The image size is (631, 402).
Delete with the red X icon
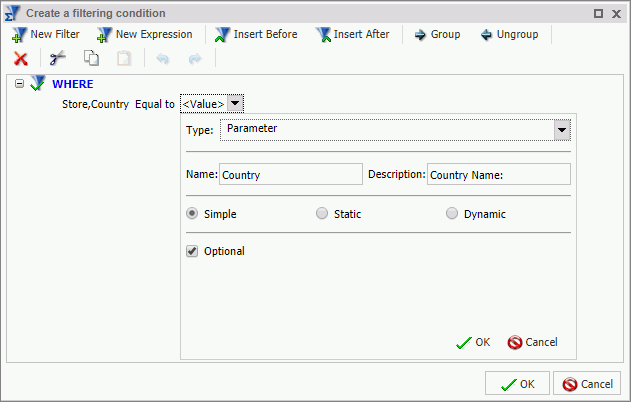click(21, 59)
